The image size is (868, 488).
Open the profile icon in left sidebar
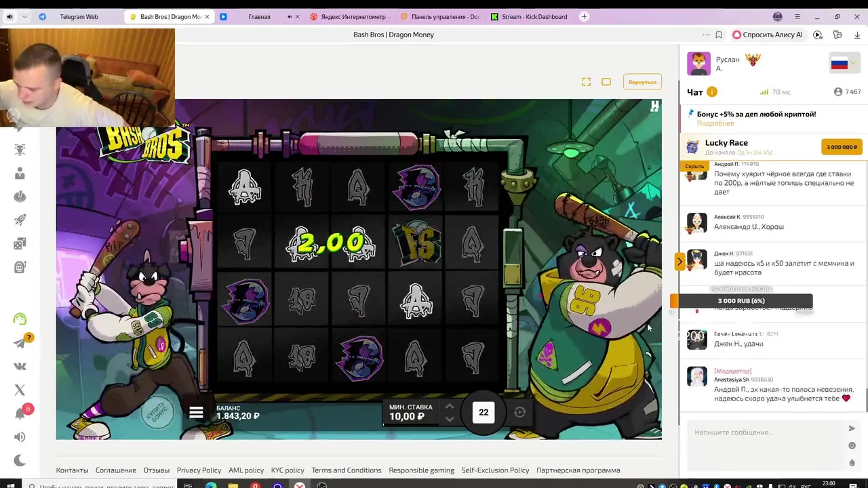(20, 174)
